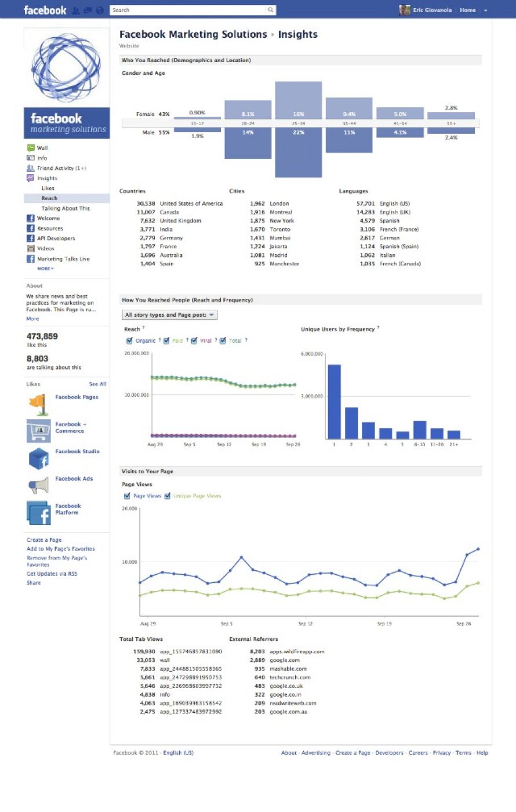Click the Info tab icon in sidebar
Screen dimensions: 516x812
coord(30,158)
